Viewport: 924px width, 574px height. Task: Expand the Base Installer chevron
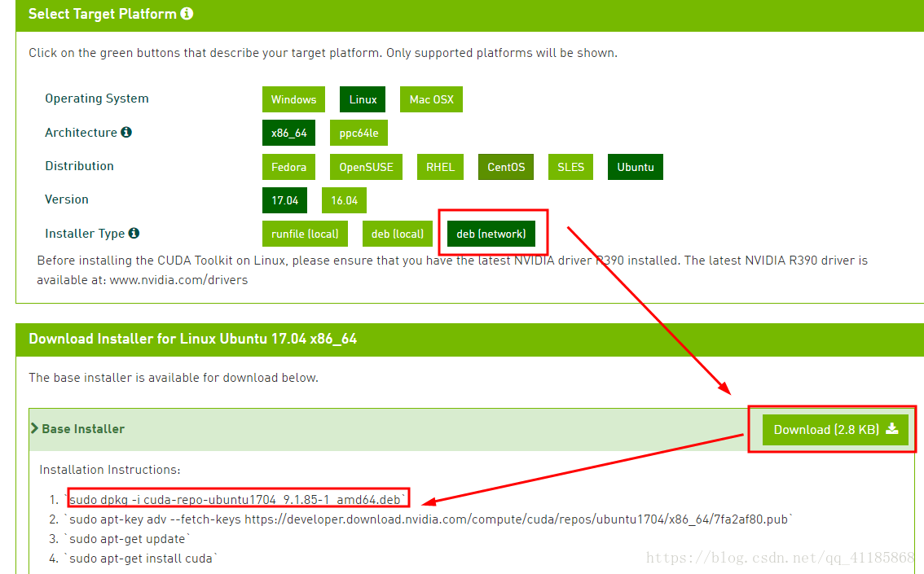(34, 428)
